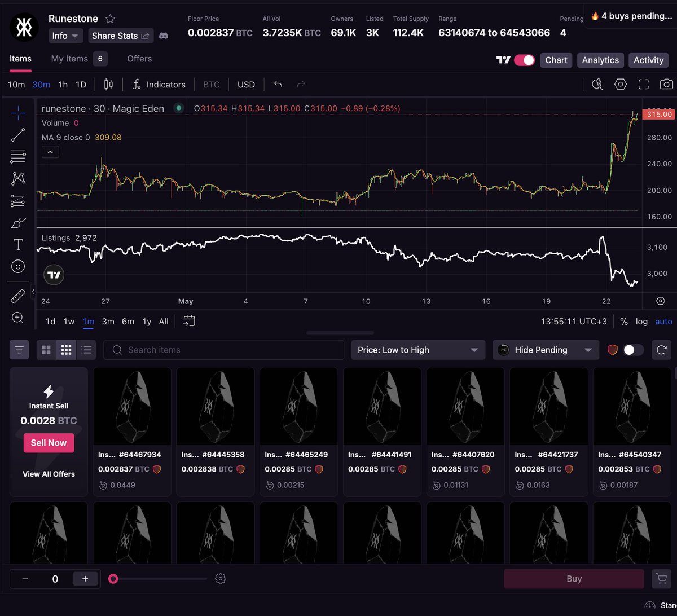Click the sweep quantity slider handle

(113, 579)
